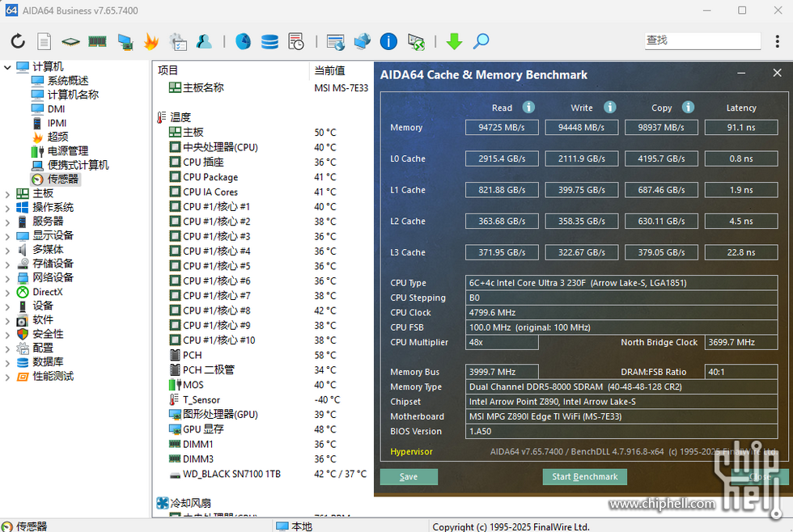Image resolution: width=793 pixels, height=532 pixels.
Task: Select IPMI in the tree
Action: 57,123
